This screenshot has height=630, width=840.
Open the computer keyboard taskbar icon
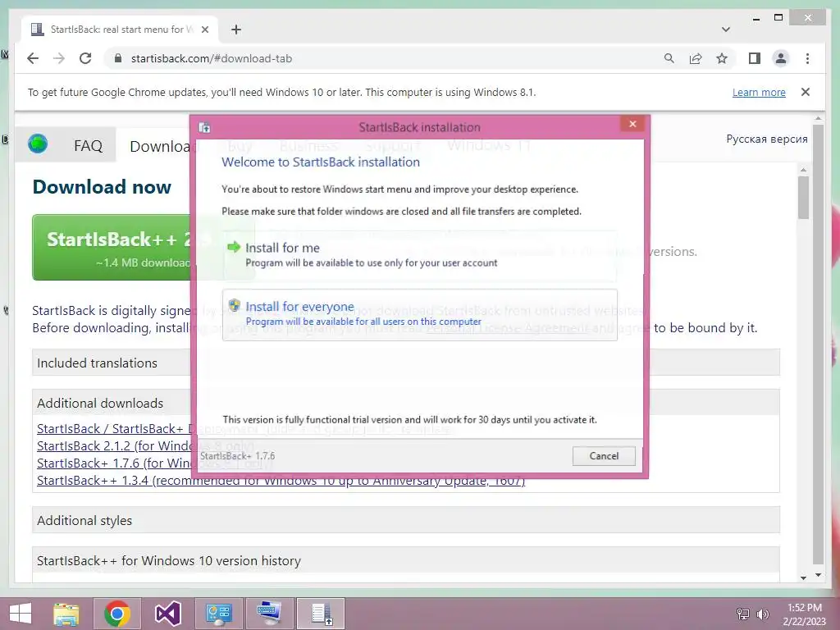(x=269, y=614)
